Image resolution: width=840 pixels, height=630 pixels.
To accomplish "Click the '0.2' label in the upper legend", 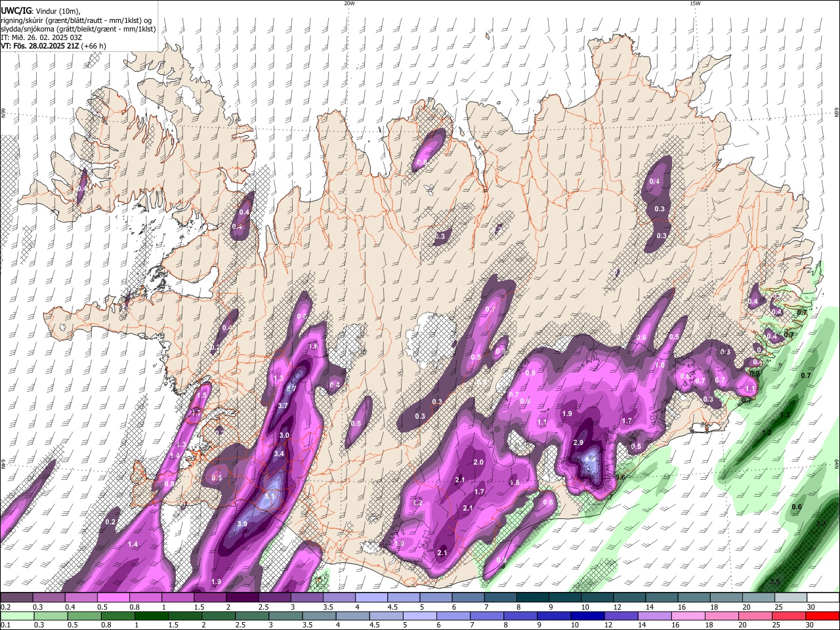I will [x=6, y=607].
